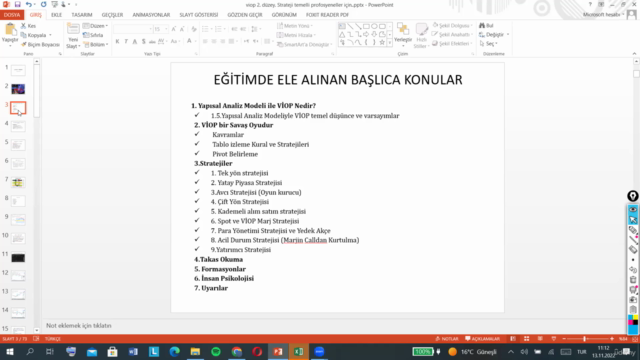Open Hızlı Stiller quick styles
The image size is (640, 360).
(x=421, y=36)
